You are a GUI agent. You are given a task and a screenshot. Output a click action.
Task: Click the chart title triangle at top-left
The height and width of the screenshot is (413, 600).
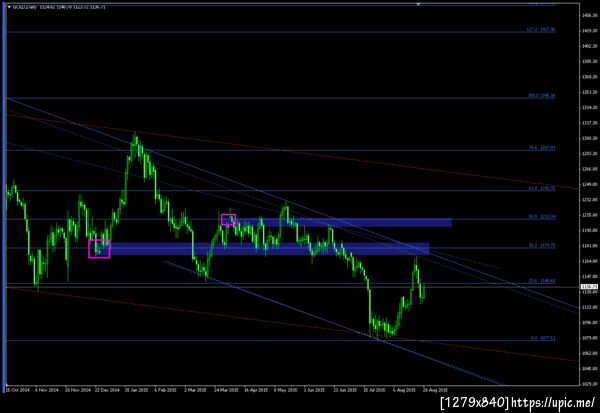point(9,7)
